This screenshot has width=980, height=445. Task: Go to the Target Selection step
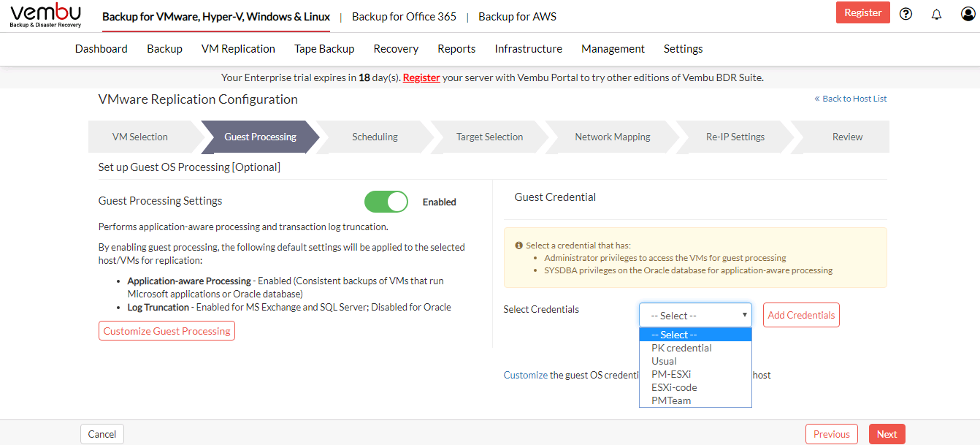tap(489, 137)
